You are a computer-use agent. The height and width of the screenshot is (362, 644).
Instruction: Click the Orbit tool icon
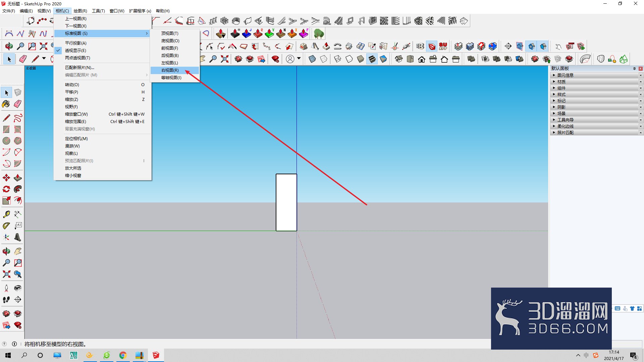(x=6, y=251)
